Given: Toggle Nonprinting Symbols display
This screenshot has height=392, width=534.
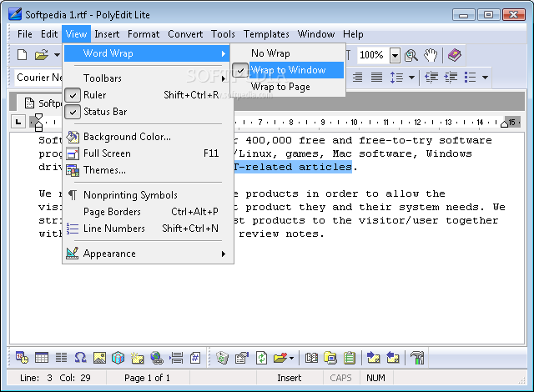Looking at the screenshot, I should pyautogui.click(x=146, y=195).
